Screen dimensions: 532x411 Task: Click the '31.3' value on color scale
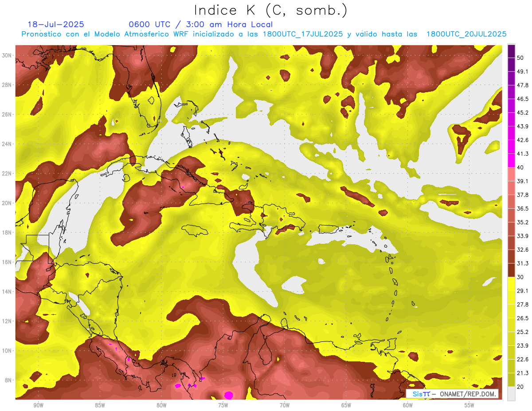point(523,263)
